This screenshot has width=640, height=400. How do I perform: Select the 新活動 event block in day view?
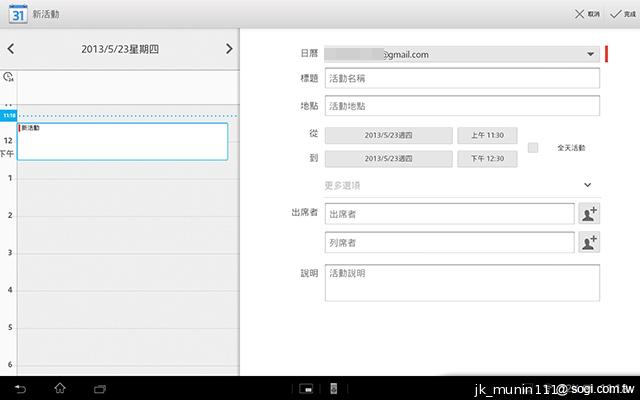pyautogui.click(x=122, y=141)
